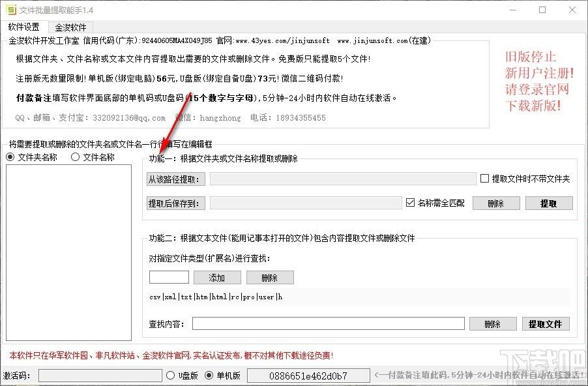Click the folder/file names list box
This screenshot has width=588, height=386.
pos(68,252)
